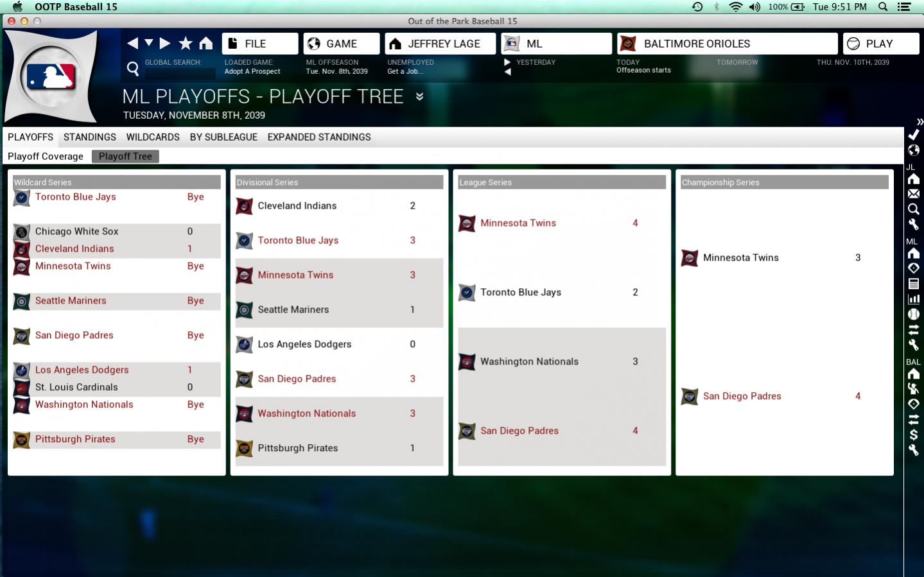Switch to the WILDCARDS tab
This screenshot has width=924, height=577.
click(x=153, y=137)
